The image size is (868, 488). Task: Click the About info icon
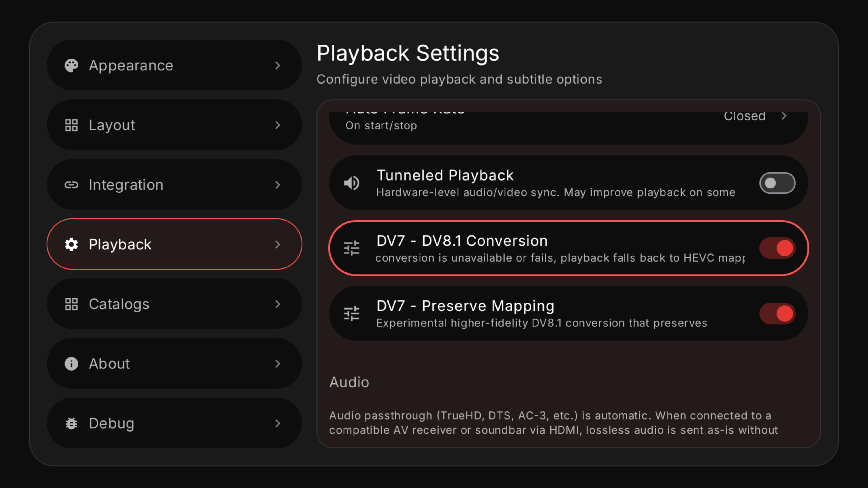(71, 363)
